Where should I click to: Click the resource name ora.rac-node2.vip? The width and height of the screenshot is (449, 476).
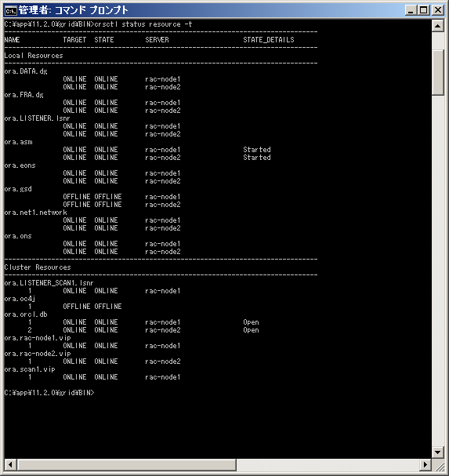click(x=38, y=354)
